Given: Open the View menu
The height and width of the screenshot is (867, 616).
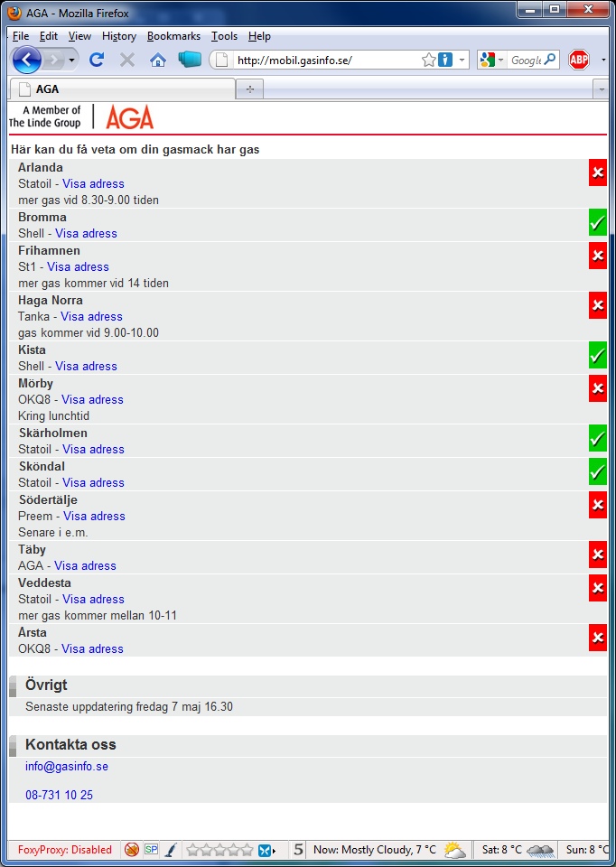Looking at the screenshot, I should click(79, 36).
